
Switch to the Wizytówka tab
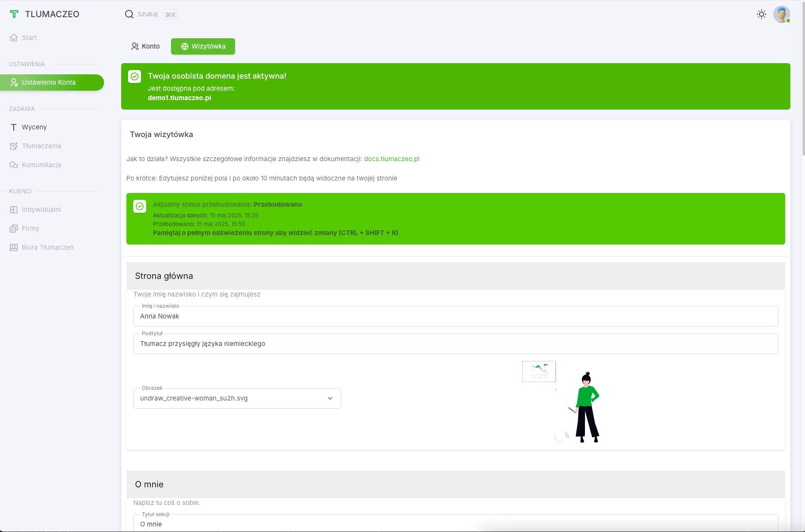tap(203, 46)
